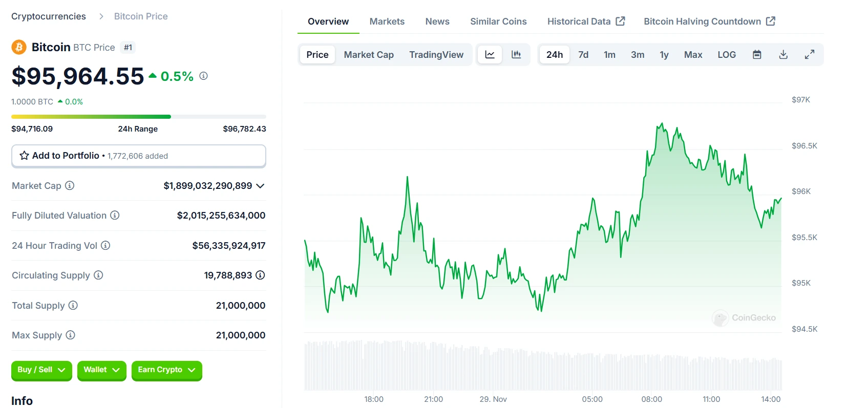
Task: Click info icon beside 0.5% price change
Action: click(x=203, y=76)
